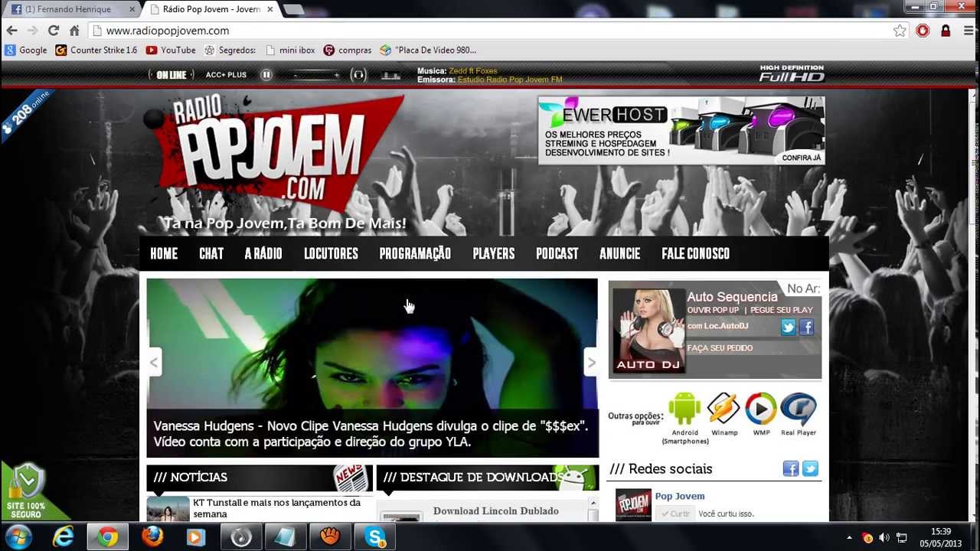Pause the radio stream in the top player
The image size is (980, 551).
click(266, 74)
